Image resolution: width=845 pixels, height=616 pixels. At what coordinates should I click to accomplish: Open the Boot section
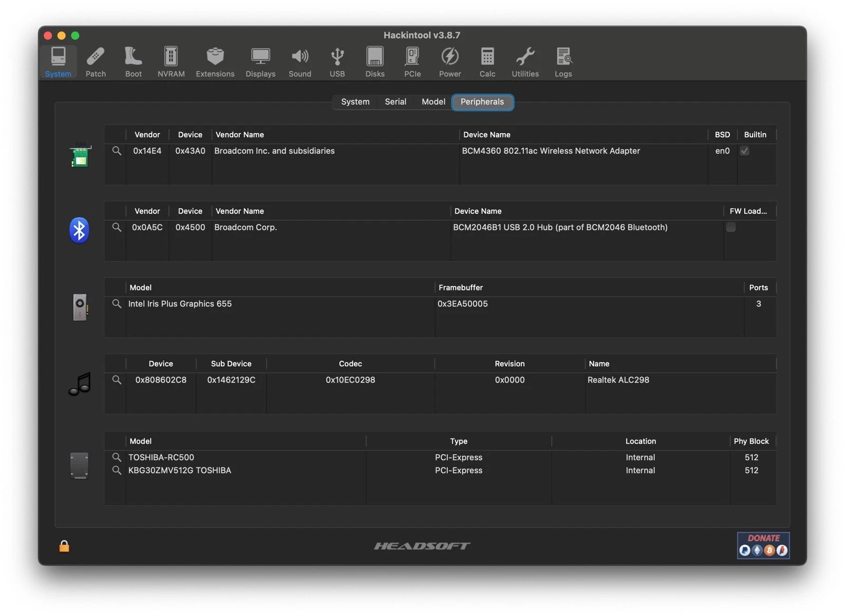pos(133,62)
